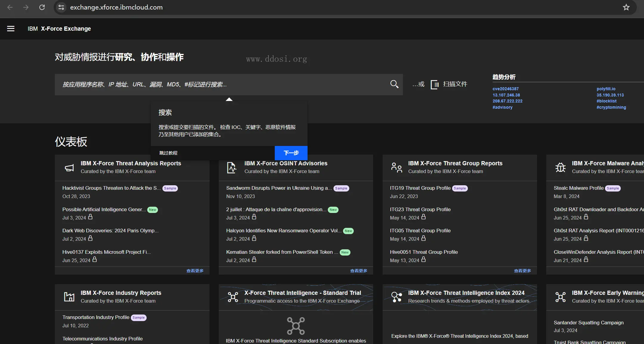Image resolution: width=644 pixels, height=344 pixels.
Task: Open trending IP 13.107.246.38
Action: (x=506, y=95)
